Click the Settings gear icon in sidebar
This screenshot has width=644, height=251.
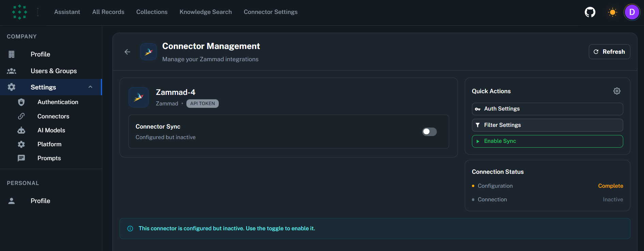click(12, 87)
